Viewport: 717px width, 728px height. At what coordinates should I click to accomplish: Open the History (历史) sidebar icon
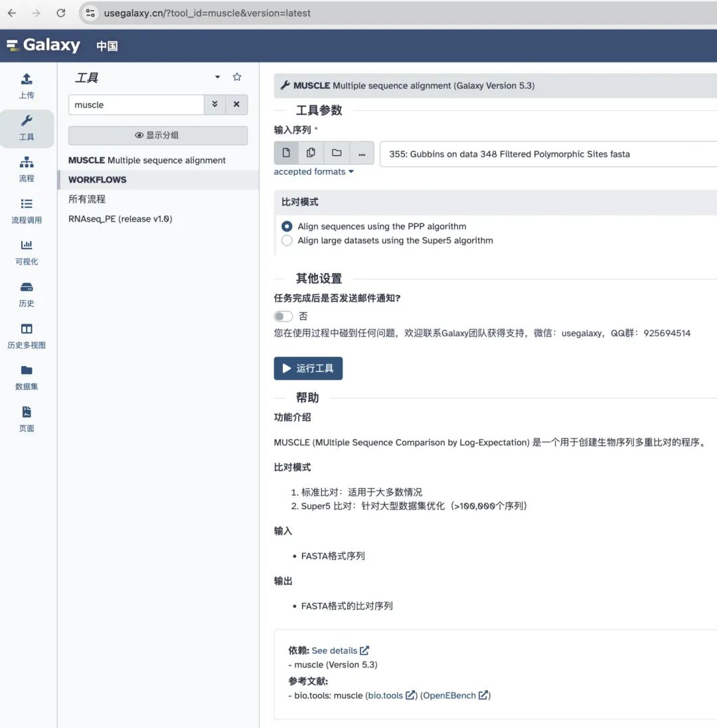[27, 294]
